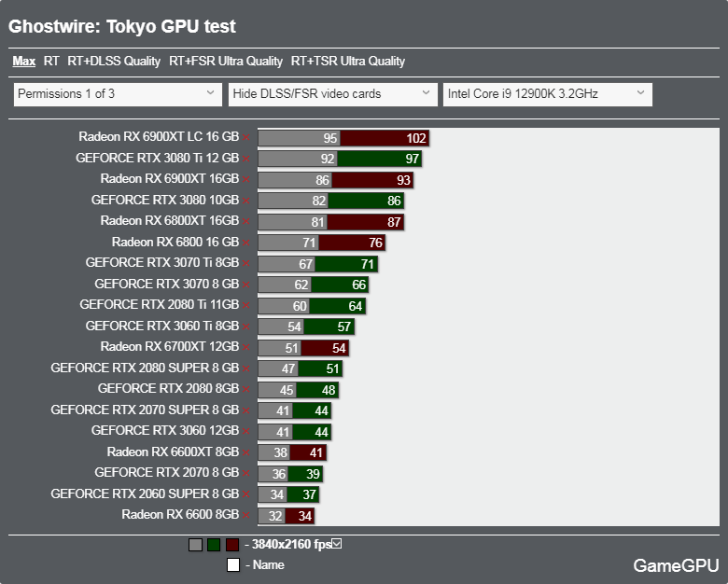The width and height of the screenshot is (728, 584).
Task: Click Radeon RX 6900XT LC 16 GB label
Action: pyautogui.click(x=159, y=136)
